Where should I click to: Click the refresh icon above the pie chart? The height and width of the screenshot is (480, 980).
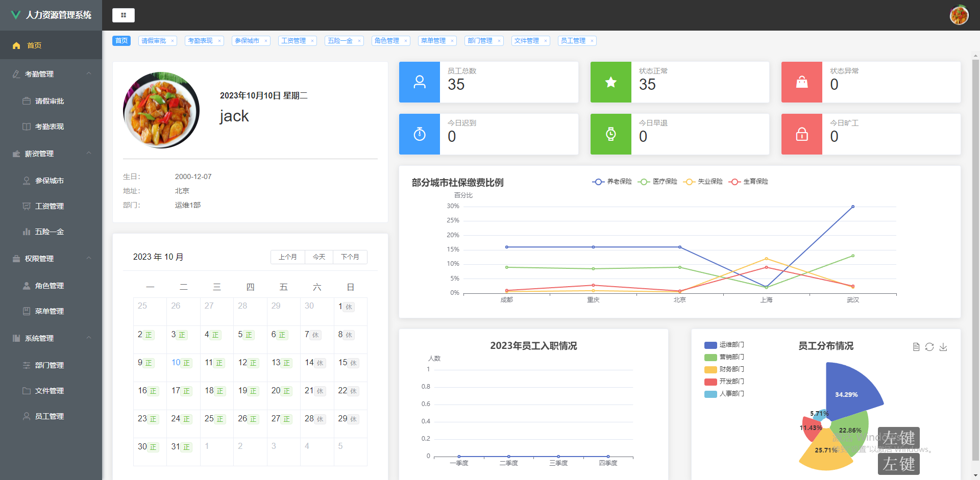[x=929, y=346]
